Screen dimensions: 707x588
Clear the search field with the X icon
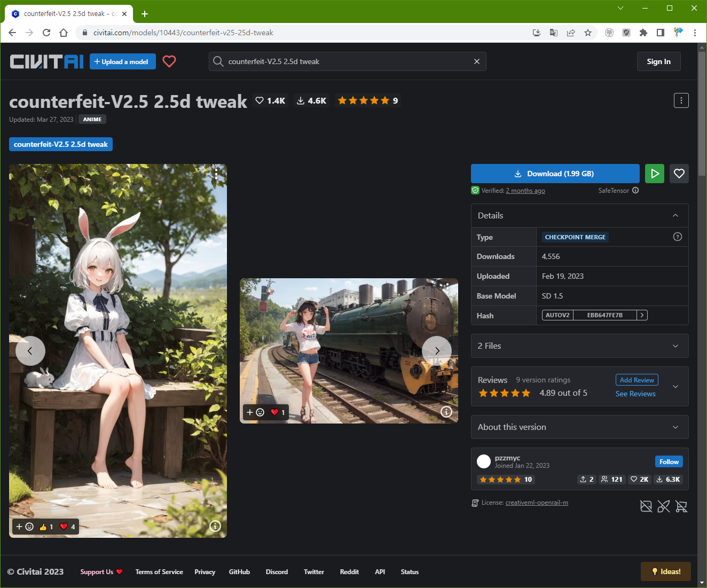tap(477, 61)
